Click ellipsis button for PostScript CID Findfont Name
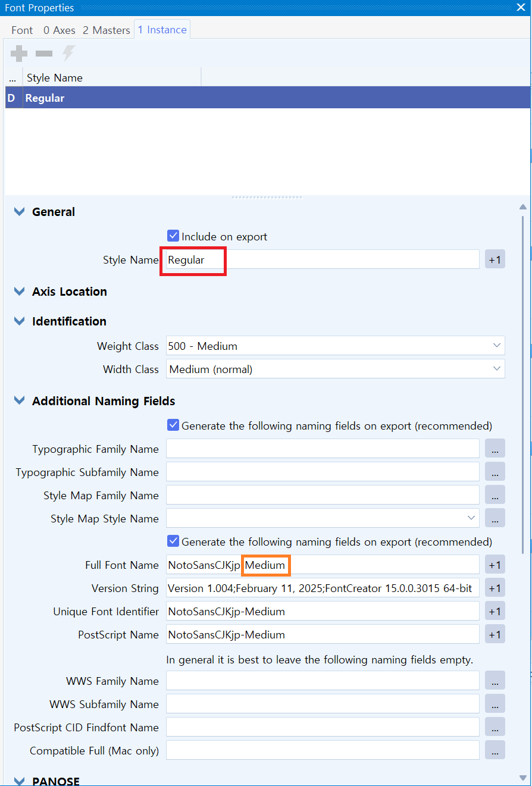 coord(495,727)
